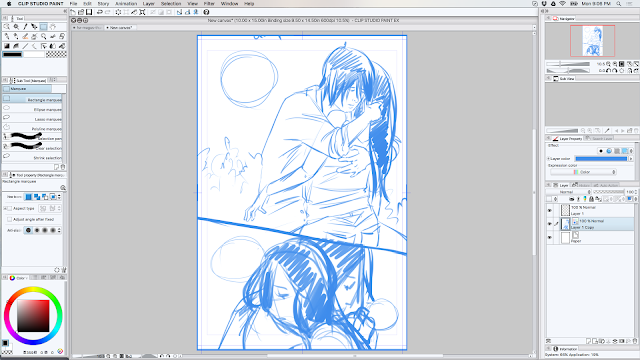Toggle visibility of Layer 1 Copy
This screenshot has width=640, height=360.
click(549, 224)
